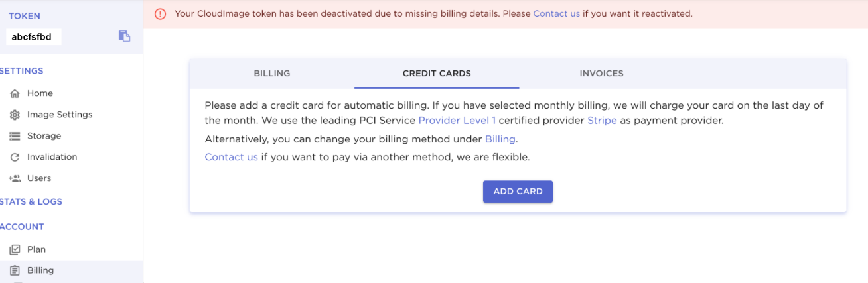Click the Plan chart icon
This screenshot has width=868, height=283.
click(x=15, y=250)
